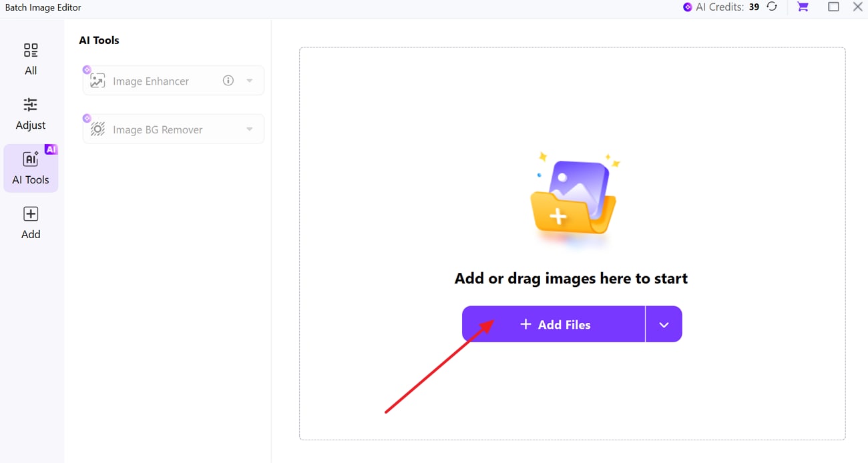Expand the Image Enhancer dropdown arrow

pyautogui.click(x=250, y=81)
